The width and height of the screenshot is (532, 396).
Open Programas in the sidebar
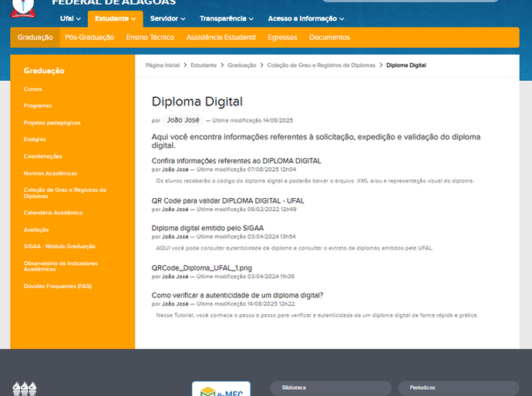pyautogui.click(x=38, y=106)
